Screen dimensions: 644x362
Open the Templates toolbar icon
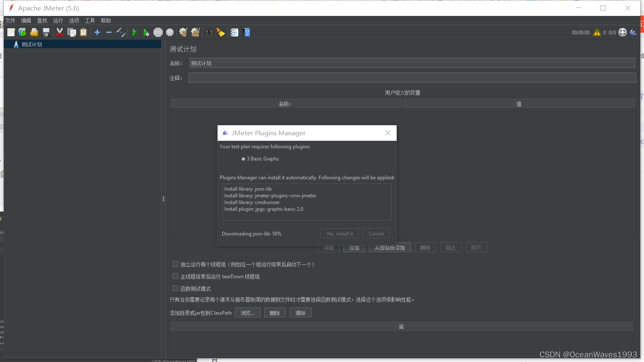coord(22,32)
